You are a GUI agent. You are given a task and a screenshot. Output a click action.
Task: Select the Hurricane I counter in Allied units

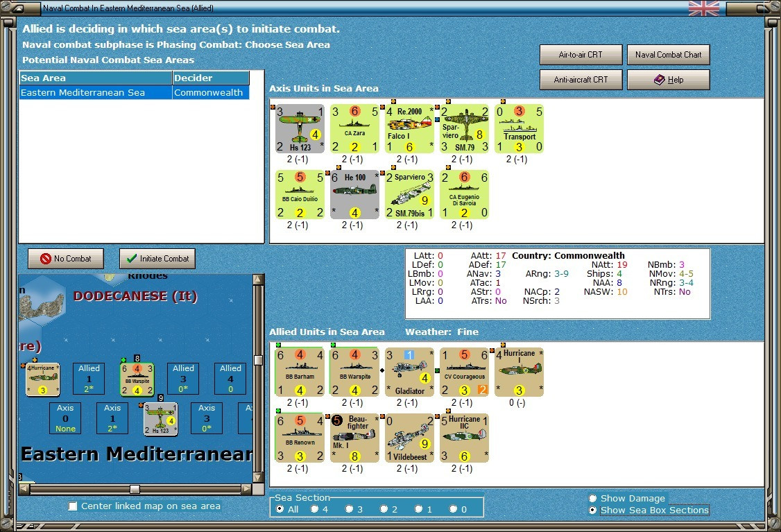point(519,372)
